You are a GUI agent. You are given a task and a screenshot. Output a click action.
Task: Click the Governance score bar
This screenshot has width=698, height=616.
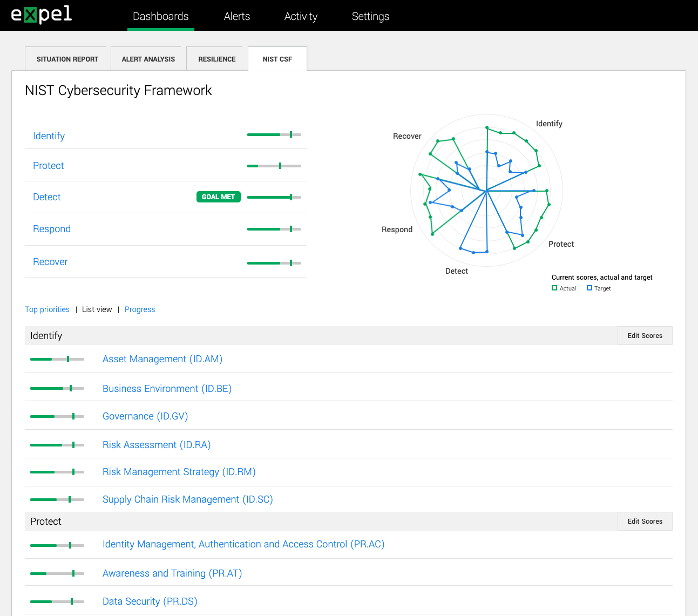pos(57,416)
